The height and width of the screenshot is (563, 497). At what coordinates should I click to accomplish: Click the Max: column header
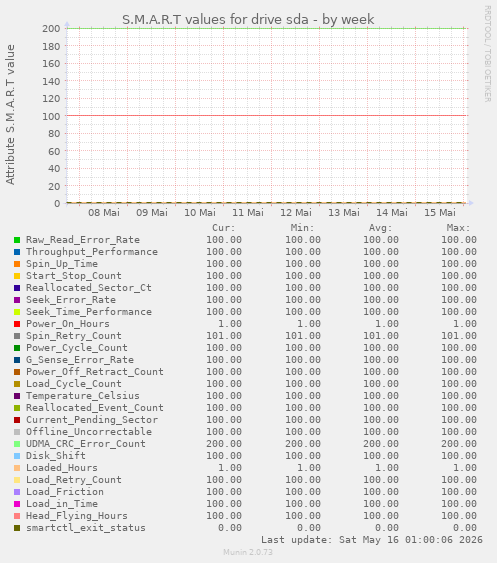[458, 228]
